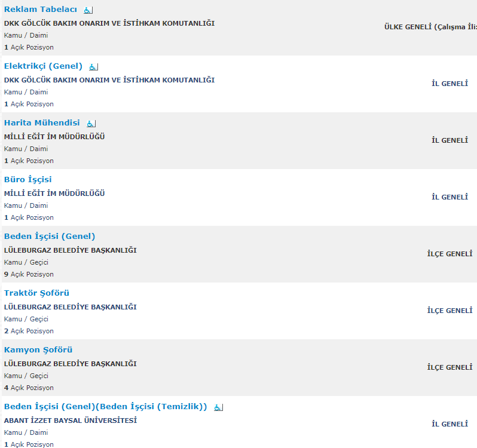Click "4 Açık Pozisyon" under Kamyon Şoförü
This screenshot has height=448, width=477.
point(29,388)
